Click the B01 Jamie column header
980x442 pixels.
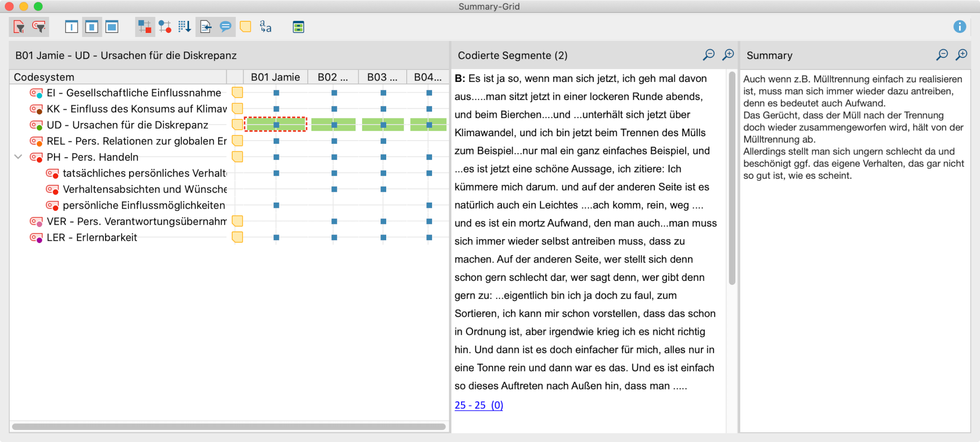pos(275,77)
